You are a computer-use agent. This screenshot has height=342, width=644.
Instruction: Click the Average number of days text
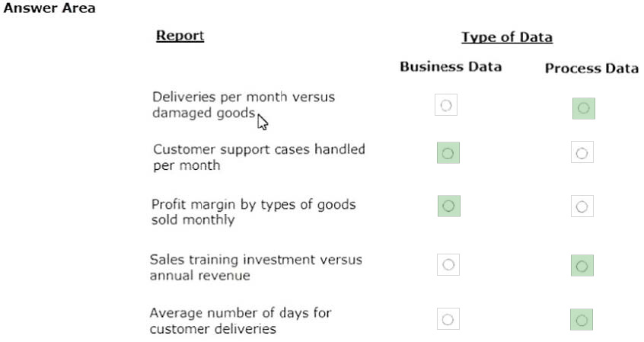tap(241, 321)
